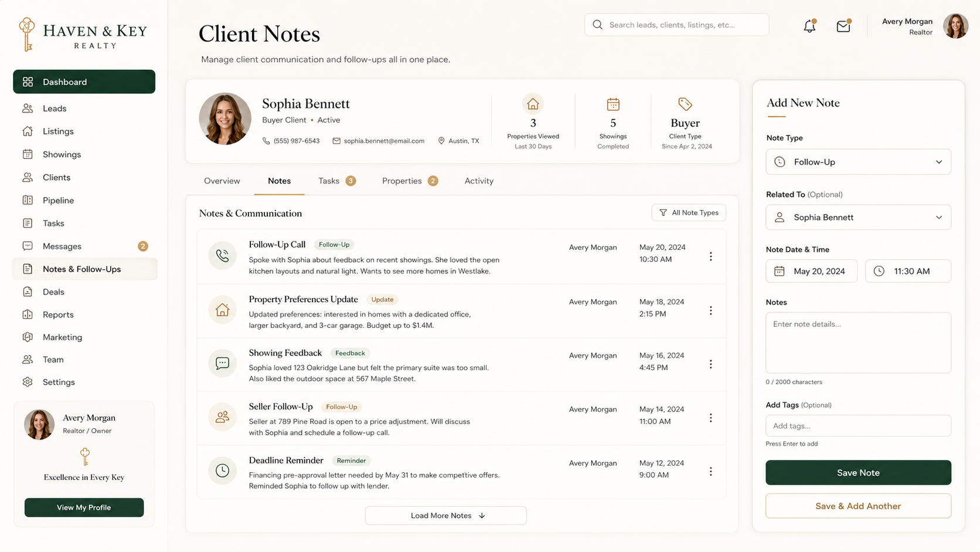Click the phone icon beside (555) 987-6543
The width and height of the screenshot is (980, 552).
tap(266, 141)
